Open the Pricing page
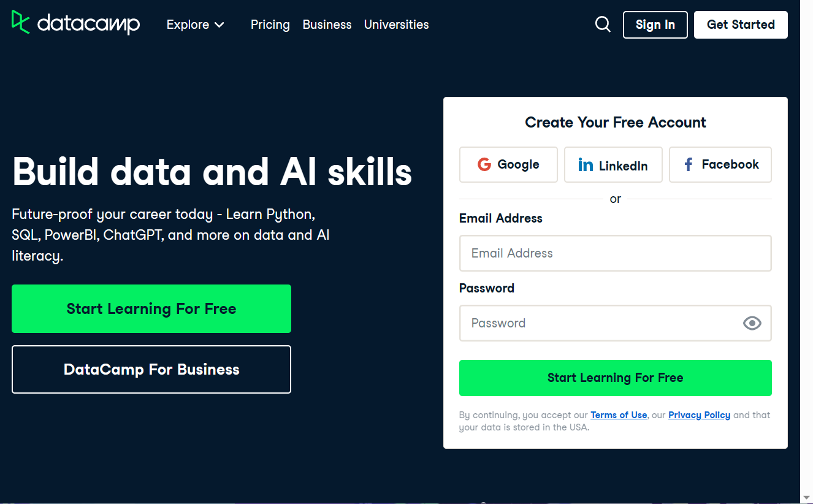The width and height of the screenshot is (813, 504). point(270,25)
